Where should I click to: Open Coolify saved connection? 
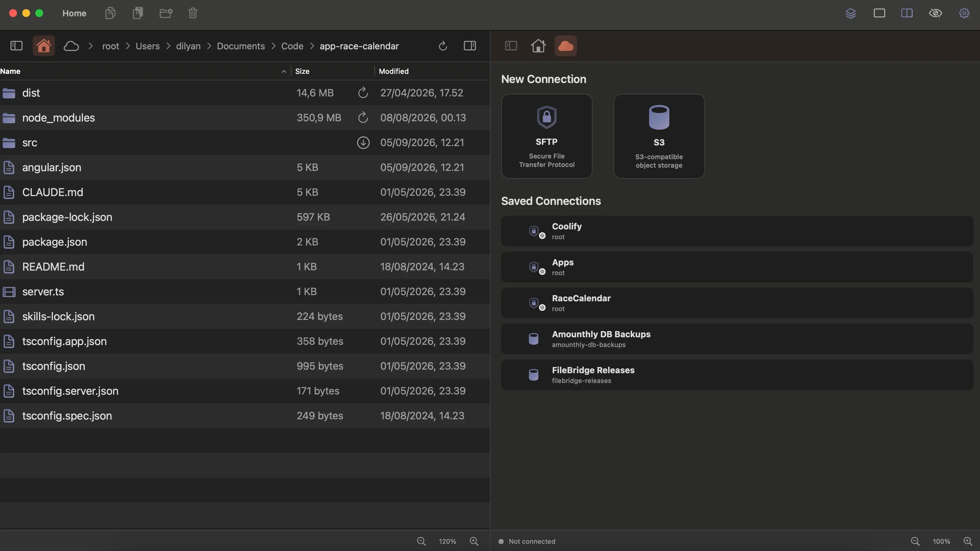(737, 231)
